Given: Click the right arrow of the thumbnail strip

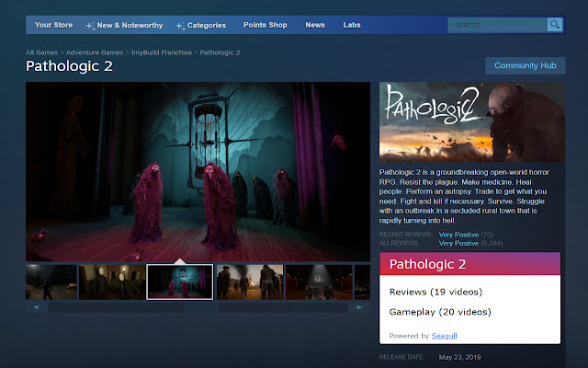Looking at the screenshot, I should point(359,307).
